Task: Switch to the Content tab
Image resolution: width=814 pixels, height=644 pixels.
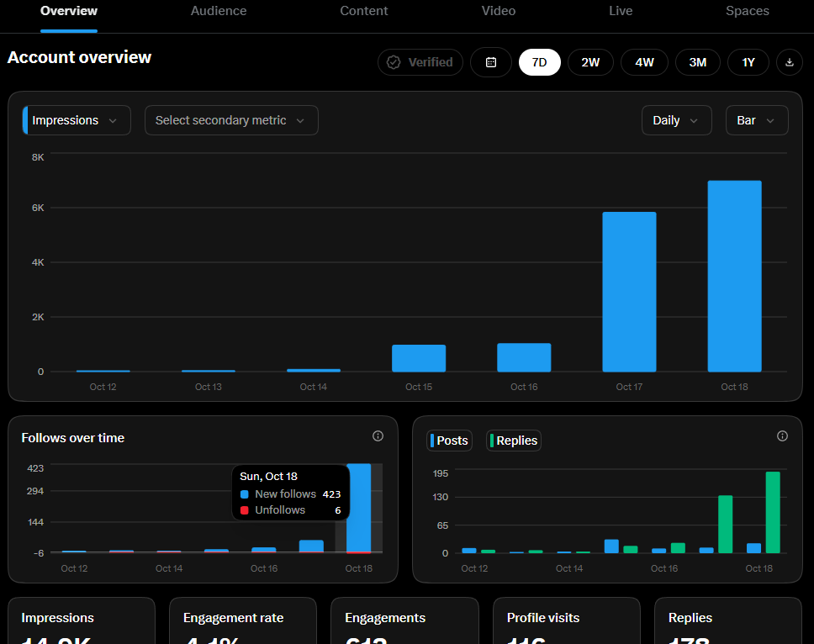Action: pyautogui.click(x=364, y=11)
